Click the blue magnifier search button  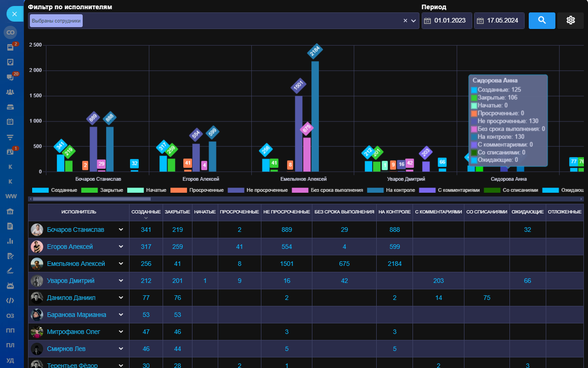[x=542, y=20]
